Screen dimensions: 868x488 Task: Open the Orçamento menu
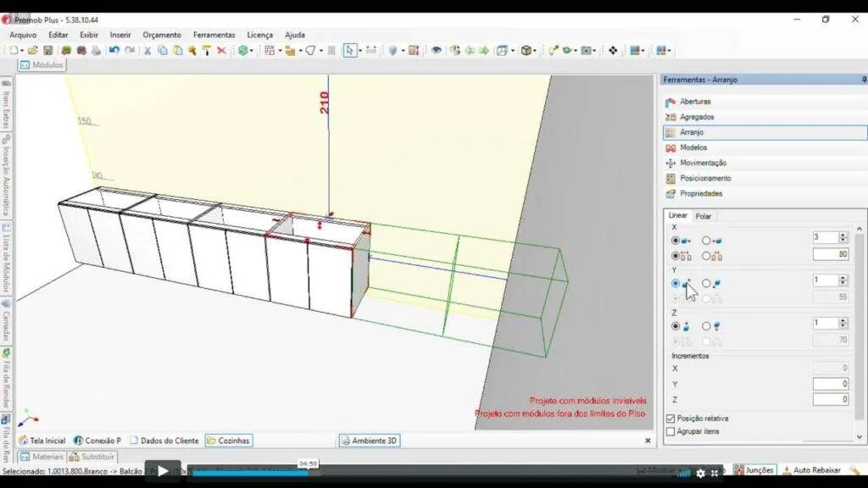tap(162, 35)
